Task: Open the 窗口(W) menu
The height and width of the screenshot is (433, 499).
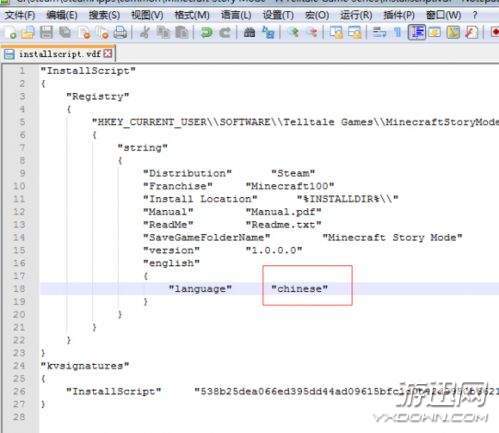Action: click(x=444, y=15)
